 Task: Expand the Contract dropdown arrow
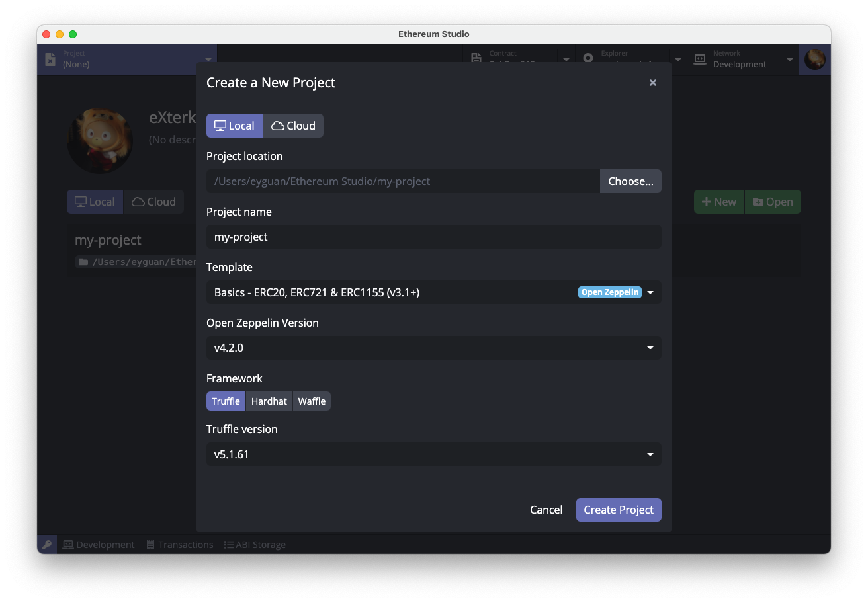[566, 60]
